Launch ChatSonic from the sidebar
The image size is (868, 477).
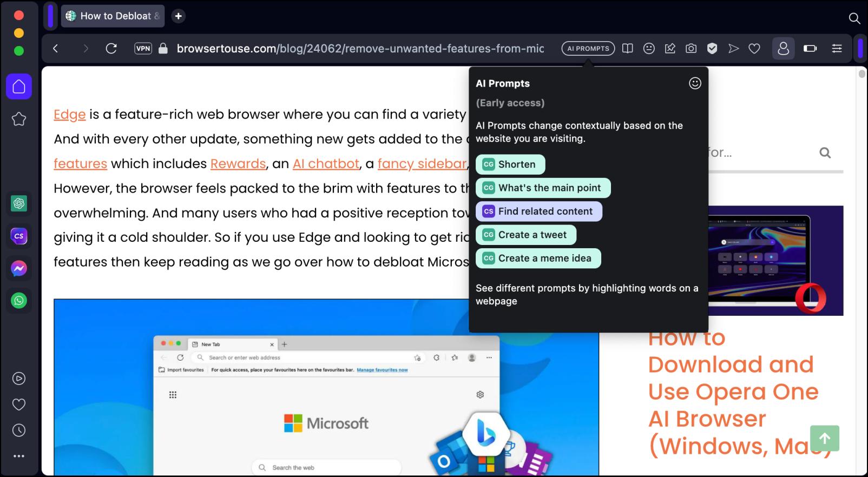19,236
